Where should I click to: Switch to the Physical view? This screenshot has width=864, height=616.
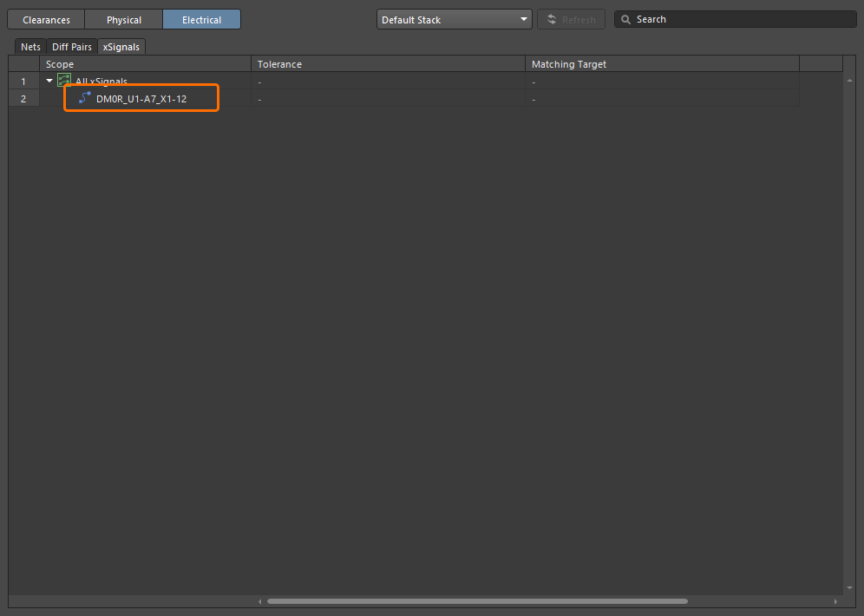tap(124, 19)
